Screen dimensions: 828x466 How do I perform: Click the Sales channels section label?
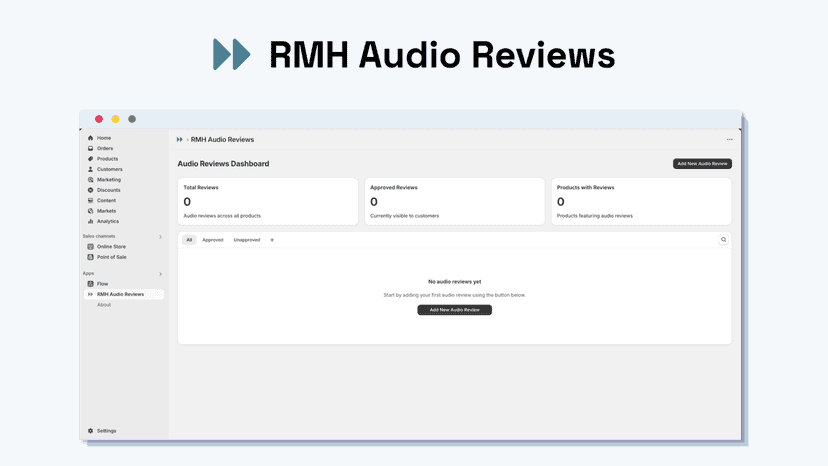(99, 236)
